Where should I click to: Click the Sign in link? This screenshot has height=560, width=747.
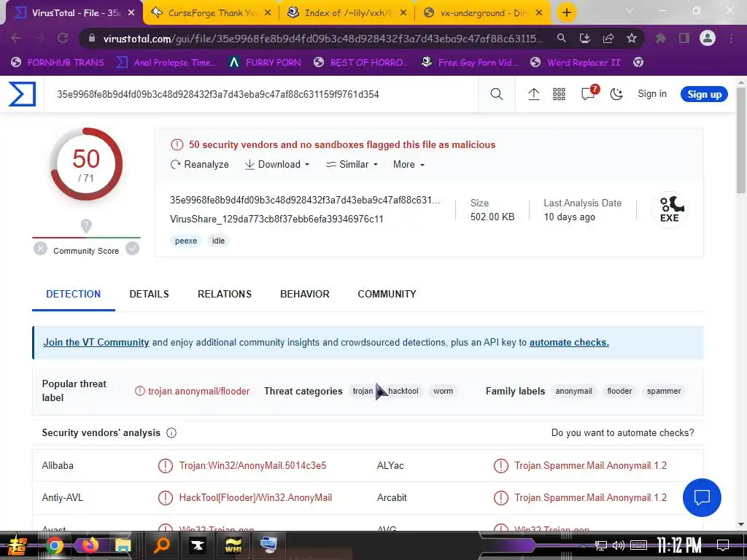tap(651, 94)
